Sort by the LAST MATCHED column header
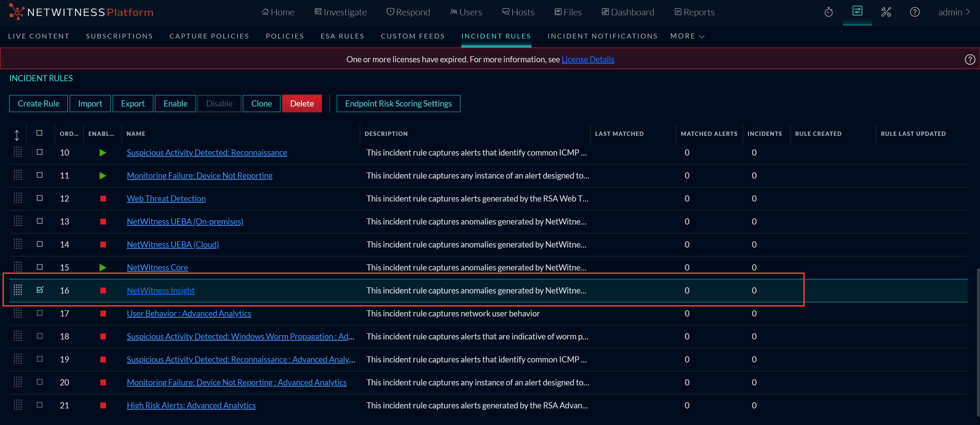Image resolution: width=980 pixels, height=425 pixels. point(619,134)
